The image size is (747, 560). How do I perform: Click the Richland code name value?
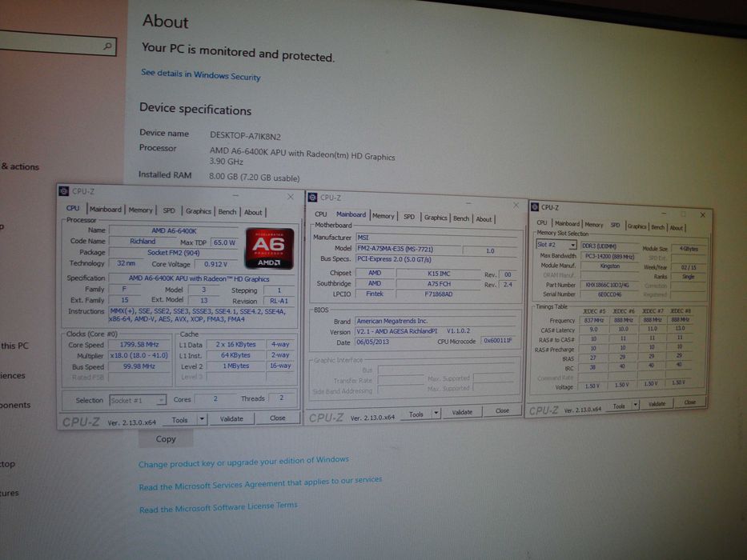pos(143,242)
